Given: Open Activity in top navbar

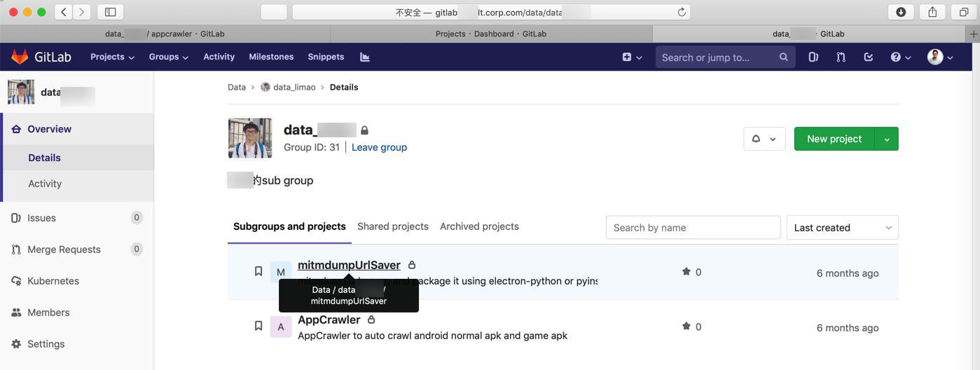Looking at the screenshot, I should click(x=219, y=57).
